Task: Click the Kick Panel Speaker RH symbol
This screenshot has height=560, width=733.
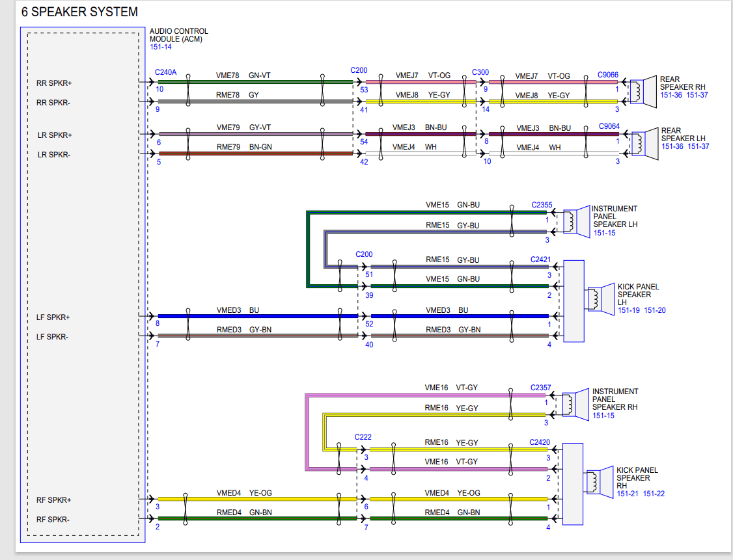Action: (x=600, y=482)
